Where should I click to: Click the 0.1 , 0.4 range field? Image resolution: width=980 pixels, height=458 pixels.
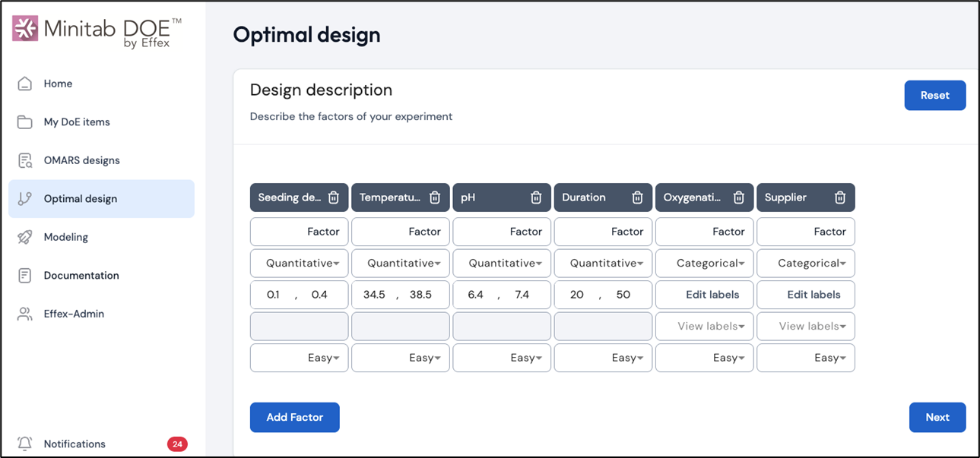click(x=300, y=295)
